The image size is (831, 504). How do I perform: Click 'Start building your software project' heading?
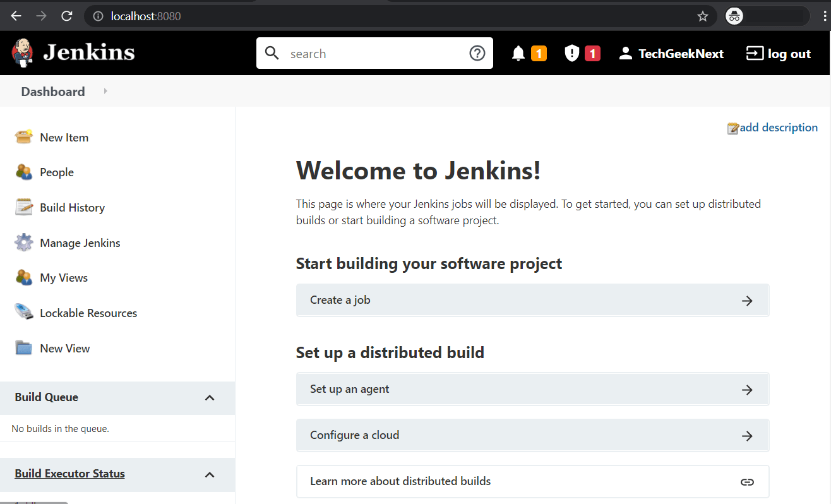point(429,263)
